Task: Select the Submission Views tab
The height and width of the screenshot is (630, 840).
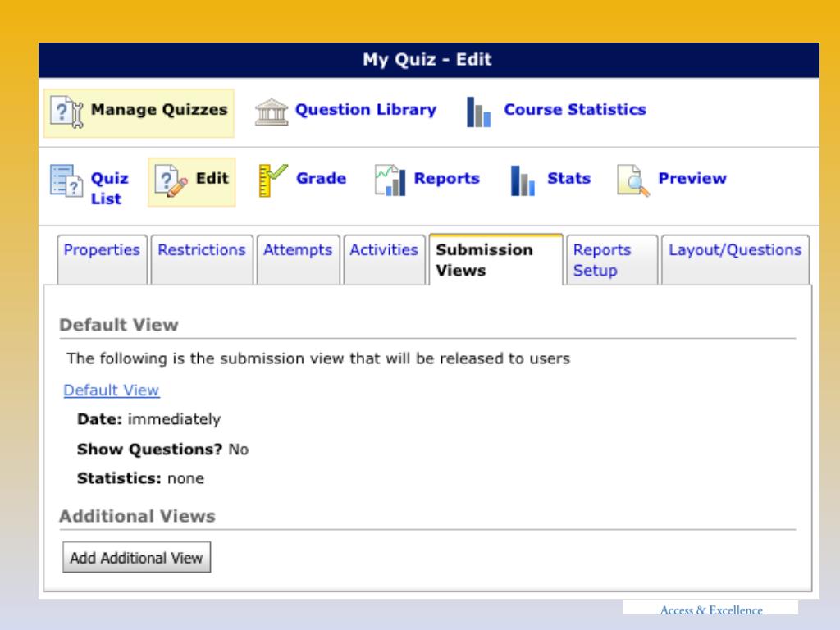Action: [x=495, y=259]
